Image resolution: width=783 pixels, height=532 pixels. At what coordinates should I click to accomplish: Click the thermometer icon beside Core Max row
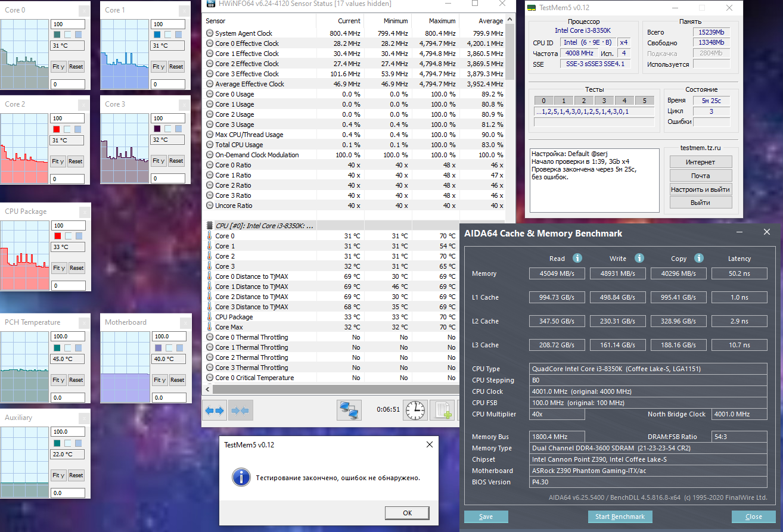[210, 327]
